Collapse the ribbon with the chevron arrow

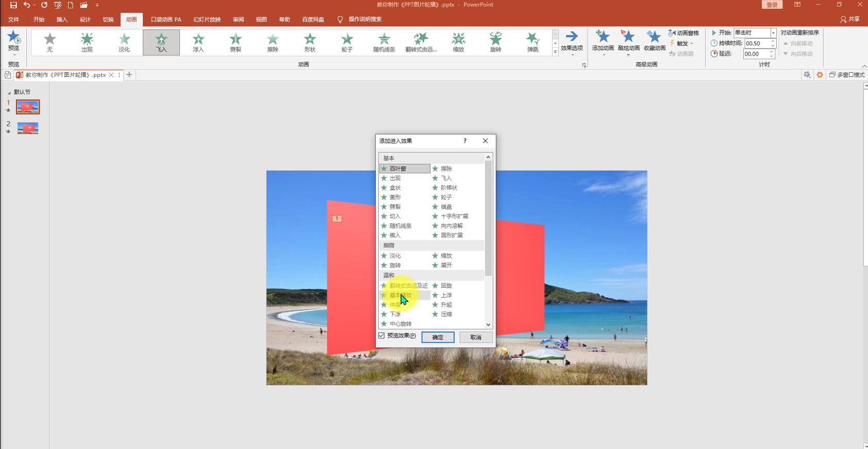click(x=864, y=65)
